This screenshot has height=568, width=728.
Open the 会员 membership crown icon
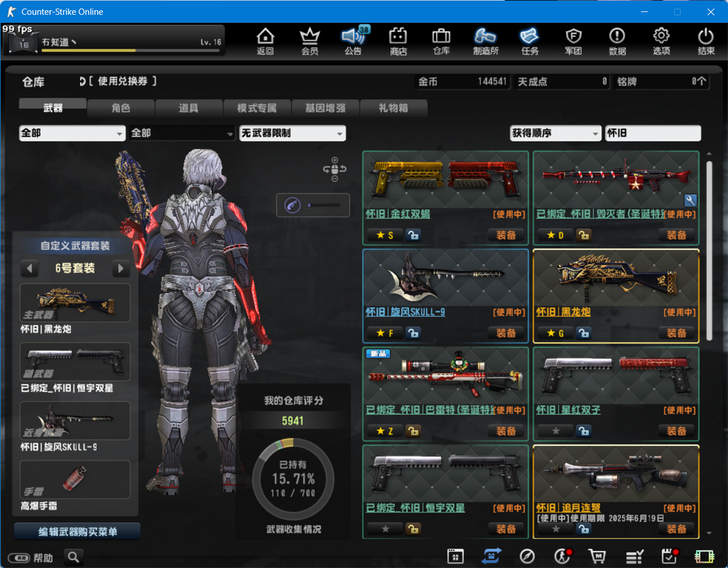309,41
